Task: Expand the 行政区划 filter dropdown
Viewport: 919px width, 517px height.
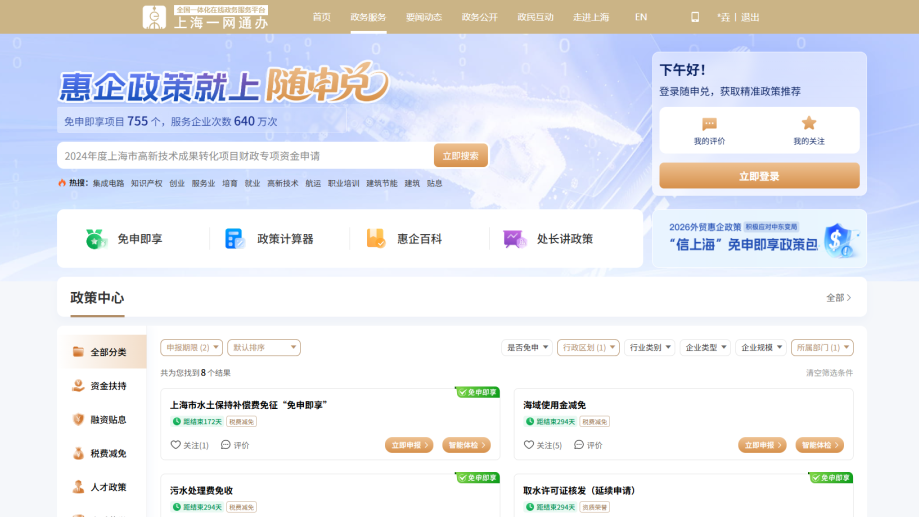Action: pyautogui.click(x=588, y=348)
